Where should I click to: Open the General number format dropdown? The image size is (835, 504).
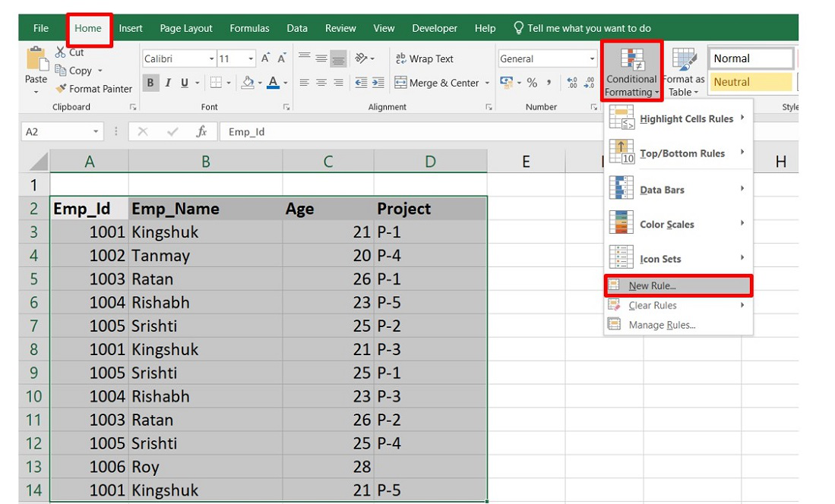pyautogui.click(x=592, y=58)
